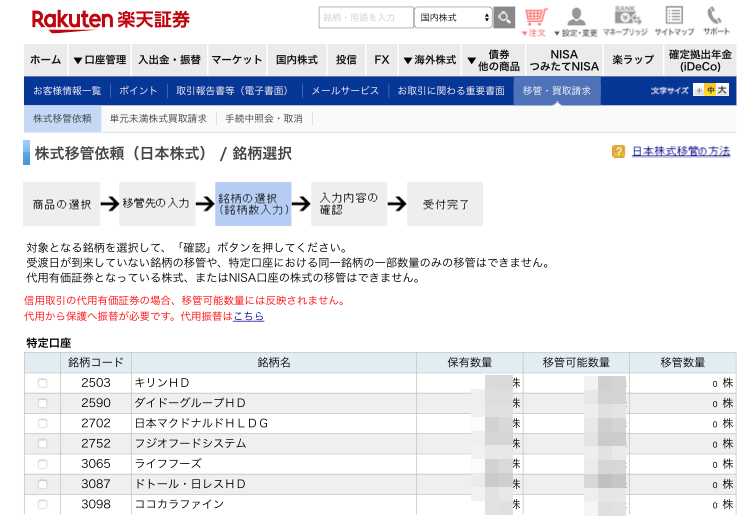
Task: Open the 投信 menu
Action: pyautogui.click(x=346, y=60)
